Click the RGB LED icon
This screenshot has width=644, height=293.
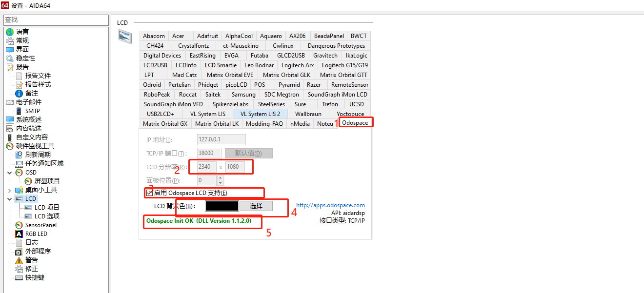[x=19, y=234]
